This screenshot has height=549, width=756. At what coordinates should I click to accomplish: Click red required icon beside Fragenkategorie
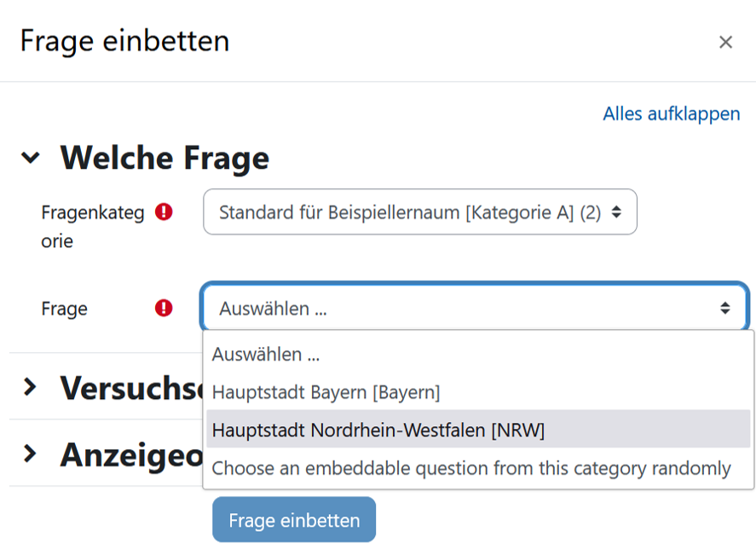tap(164, 212)
